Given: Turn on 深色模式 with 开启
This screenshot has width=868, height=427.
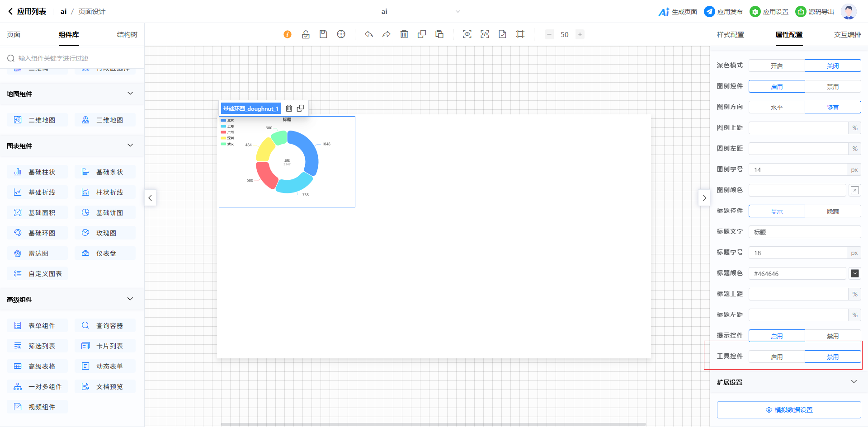Looking at the screenshot, I should pyautogui.click(x=776, y=66).
